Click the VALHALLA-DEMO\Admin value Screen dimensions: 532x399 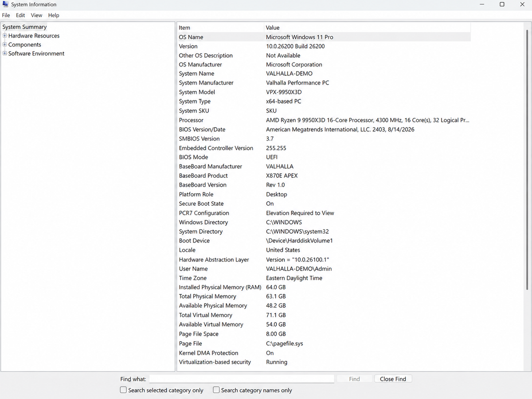coord(299,269)
